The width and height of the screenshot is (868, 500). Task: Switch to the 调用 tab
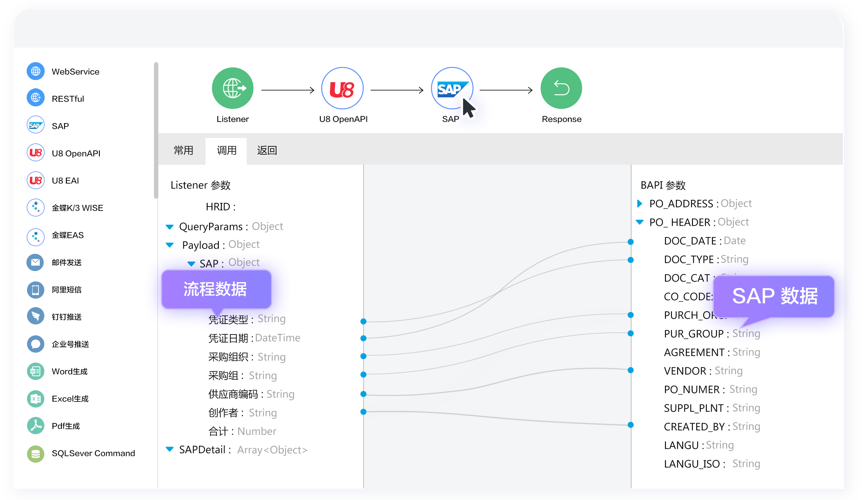coord(226,150)
